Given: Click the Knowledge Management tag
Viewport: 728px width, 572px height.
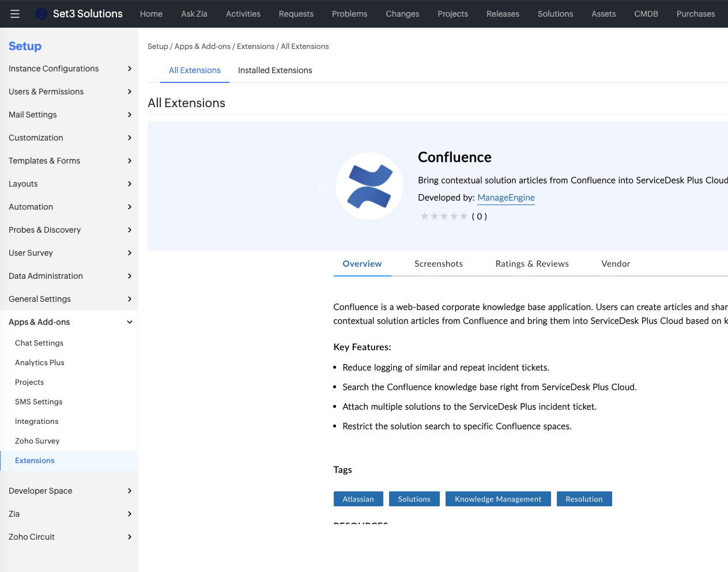Looking at the screenshot, I should point(498,499).
